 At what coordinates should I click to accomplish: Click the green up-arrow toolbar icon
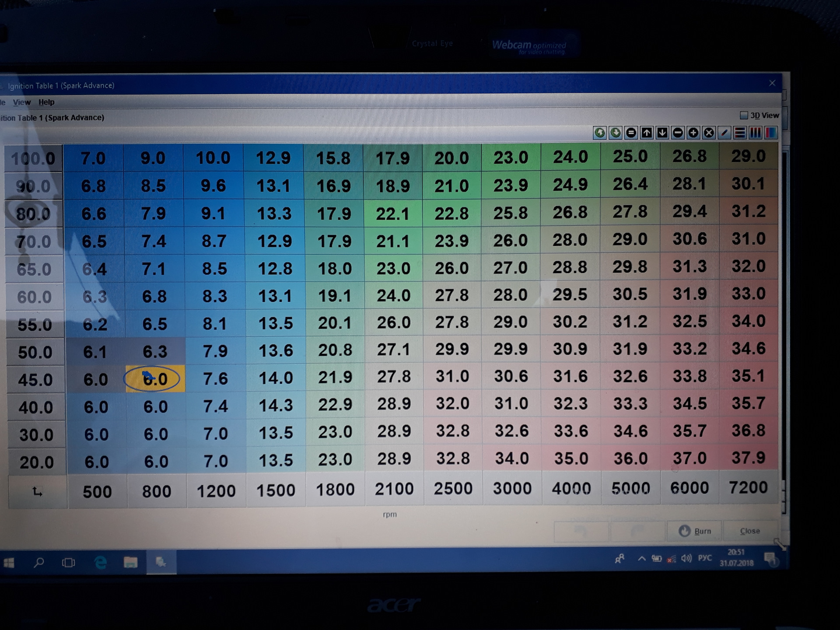tap(600, 133)
